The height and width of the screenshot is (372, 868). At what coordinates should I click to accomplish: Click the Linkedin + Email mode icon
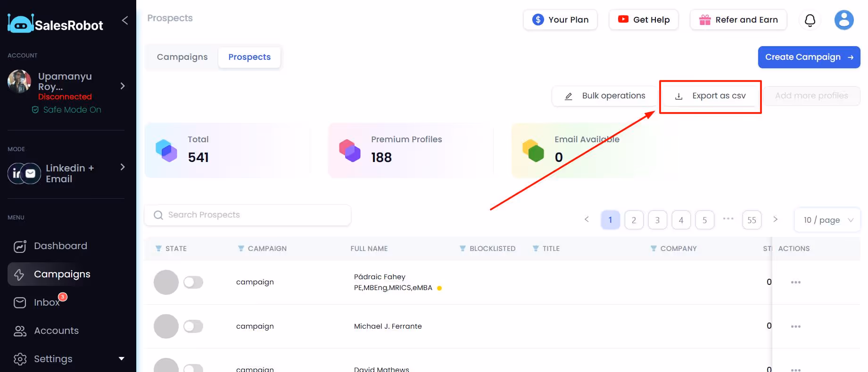tap(24, 173)
